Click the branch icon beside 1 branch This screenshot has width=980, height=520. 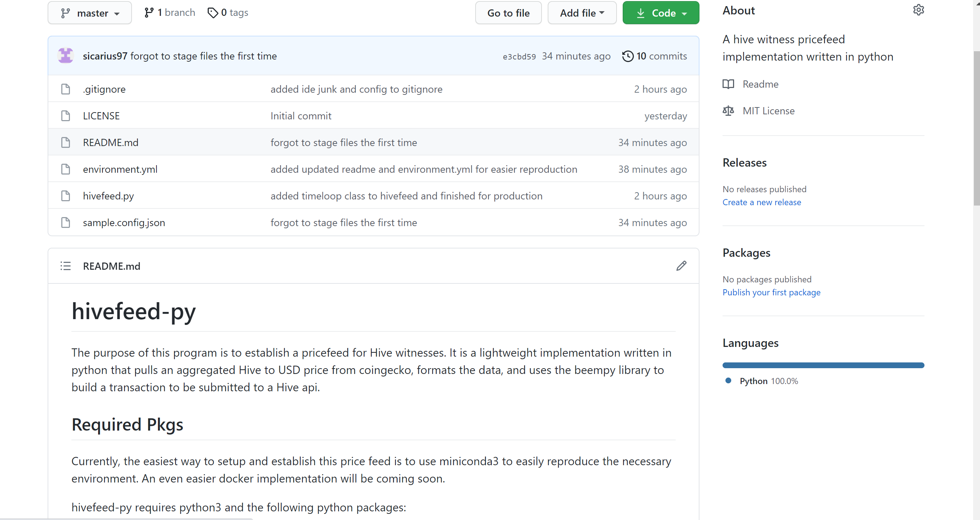(149, 13)
